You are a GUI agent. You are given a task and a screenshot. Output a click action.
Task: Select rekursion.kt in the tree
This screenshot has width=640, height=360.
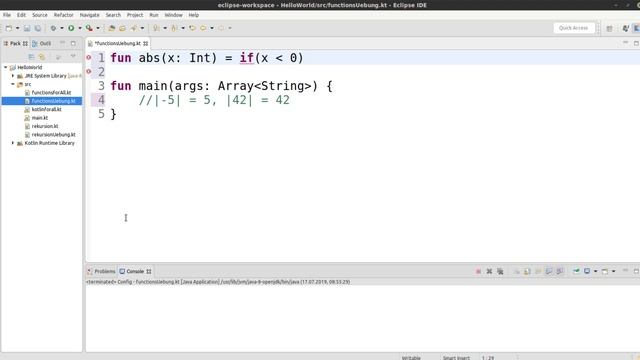click(45, 126)
